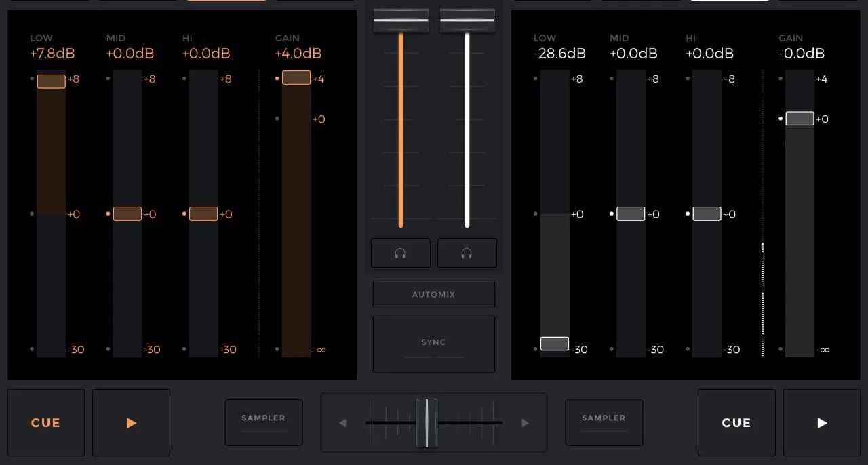Click the crossfader right arrow icon

(525, 423)
